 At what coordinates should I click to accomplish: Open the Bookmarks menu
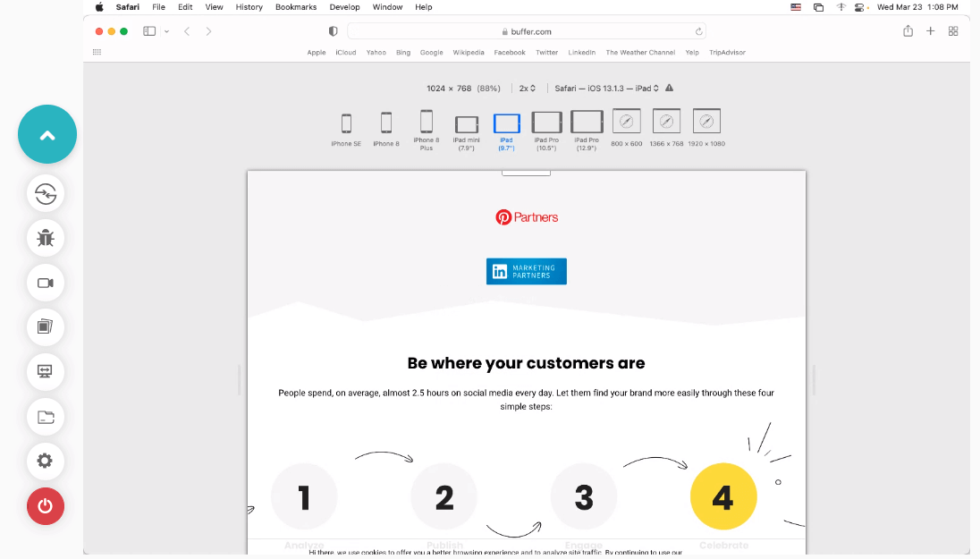(x=296, y=7)
